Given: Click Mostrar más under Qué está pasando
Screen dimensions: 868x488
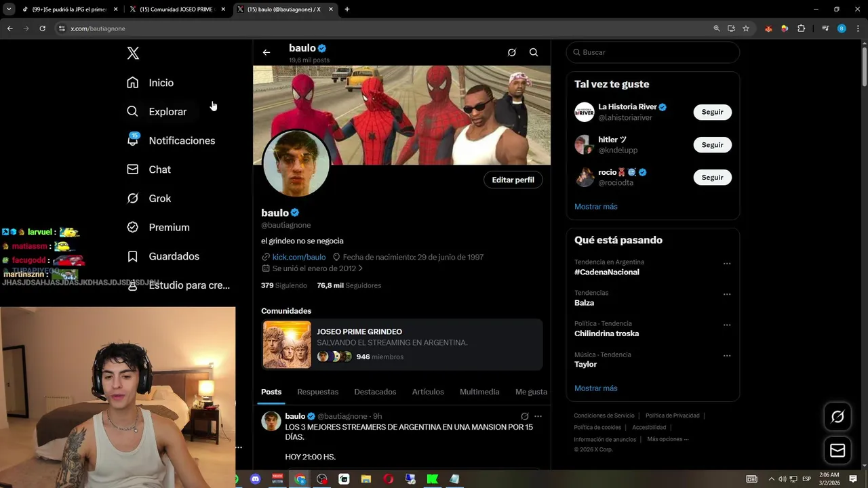Looking at the screenshot, I should (x=596, y=388).
